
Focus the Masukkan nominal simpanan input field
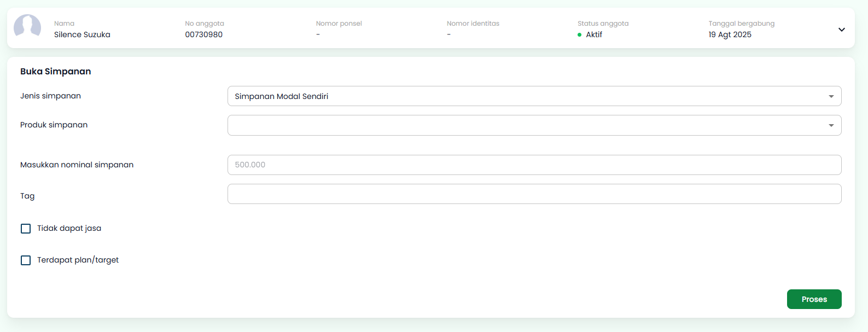pos(534,165)
